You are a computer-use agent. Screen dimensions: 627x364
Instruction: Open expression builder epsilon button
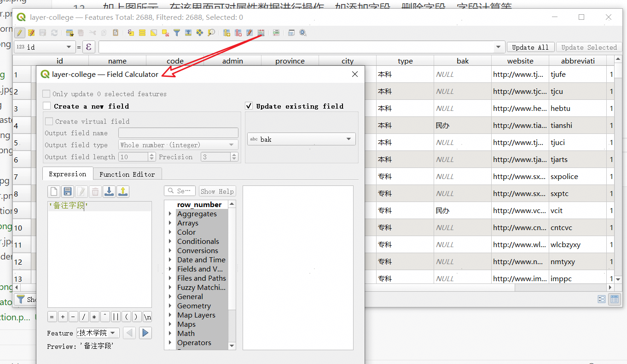[x=89, y=47]
